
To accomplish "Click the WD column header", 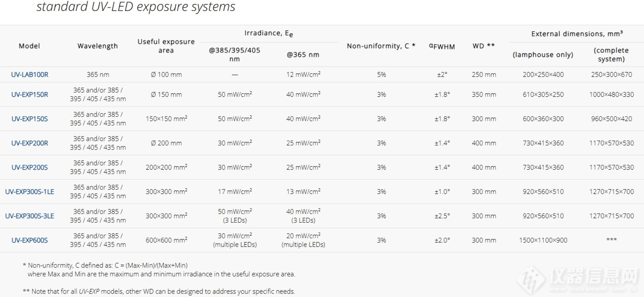I will tap(484, 46).
